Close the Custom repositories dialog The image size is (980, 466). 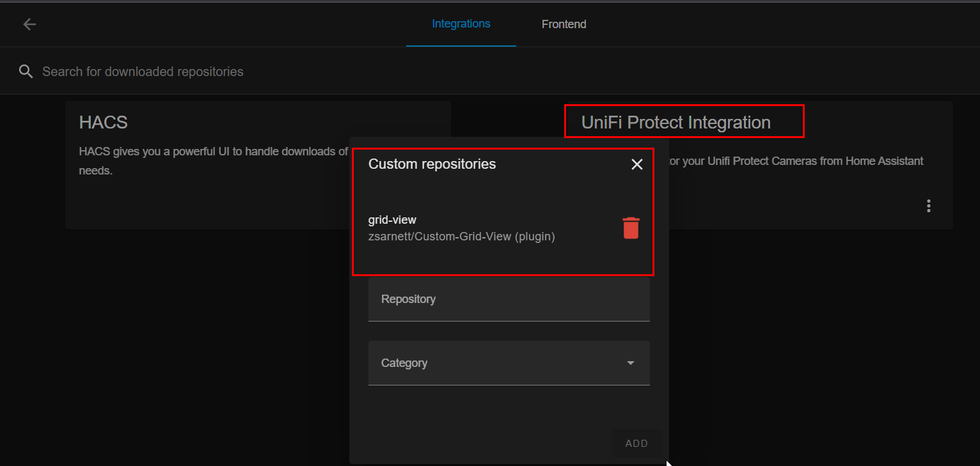pyautogui.click(x=636, y=164)
